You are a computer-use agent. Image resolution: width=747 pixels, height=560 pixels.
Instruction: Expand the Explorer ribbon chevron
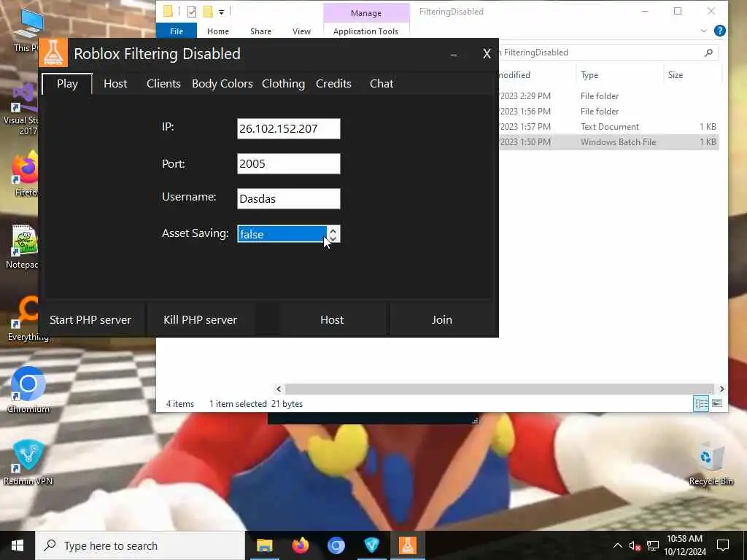click(x=704, y=31)
